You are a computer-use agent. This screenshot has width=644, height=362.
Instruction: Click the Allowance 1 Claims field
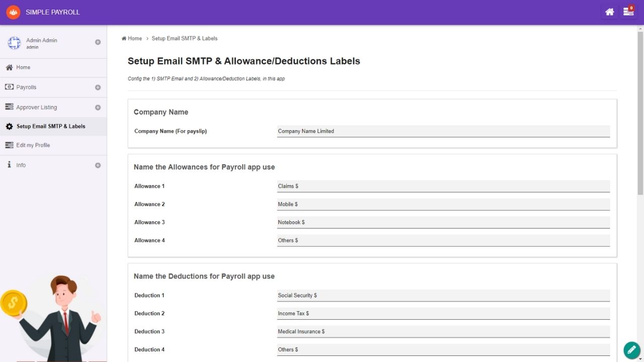coord(443,186)
